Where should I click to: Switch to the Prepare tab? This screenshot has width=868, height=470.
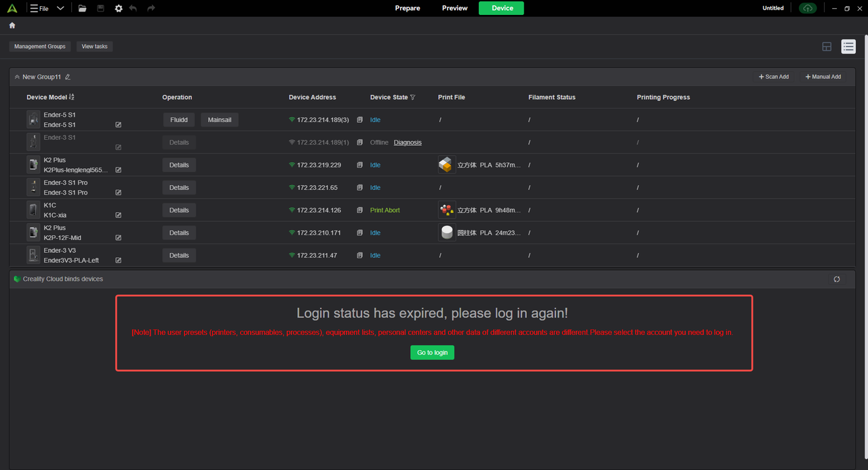(408, 8)
